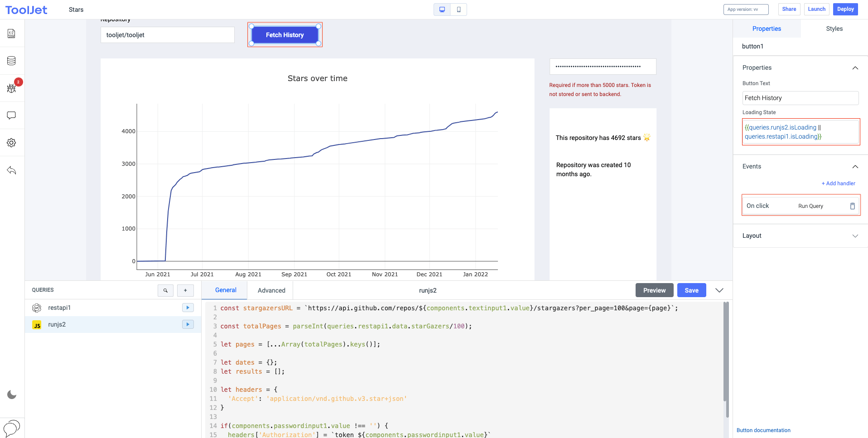The width and height of the screenshot is (868, 438).
Task: Click the tooljet/tooljet repository input field
Action: pyautogui.click(x=167, y=34)
